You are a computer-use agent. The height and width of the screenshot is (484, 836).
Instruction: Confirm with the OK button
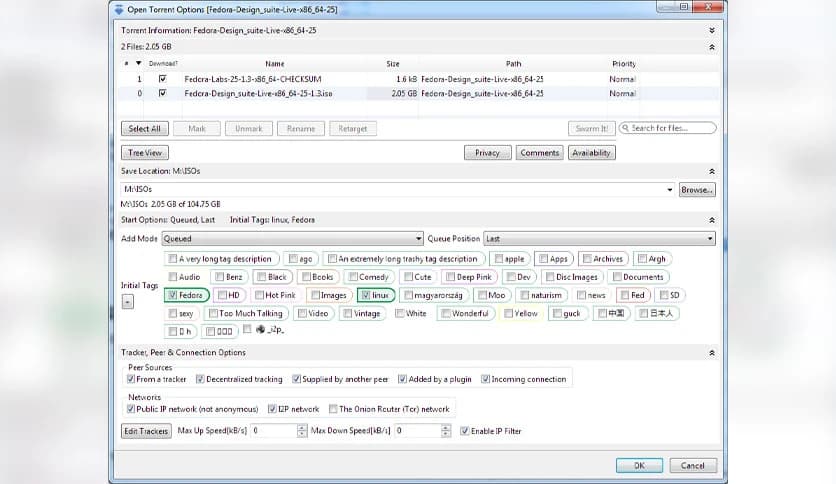tap(639, 465)
